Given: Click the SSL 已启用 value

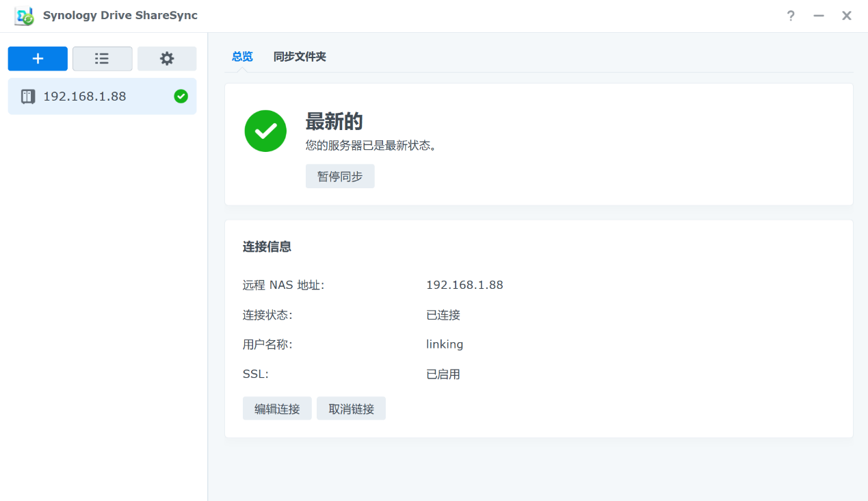Looking at the screenshot, I should click(x=443, y=374).
